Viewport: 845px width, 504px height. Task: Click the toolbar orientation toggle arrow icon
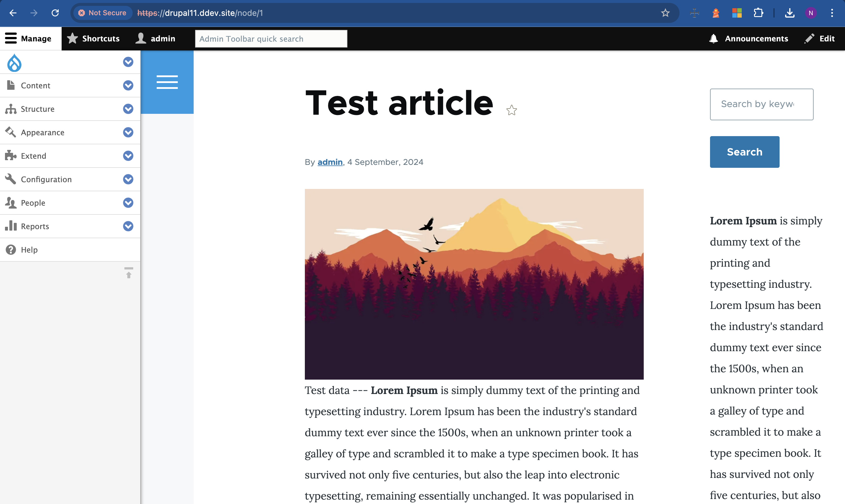click(x=129, y=273)
